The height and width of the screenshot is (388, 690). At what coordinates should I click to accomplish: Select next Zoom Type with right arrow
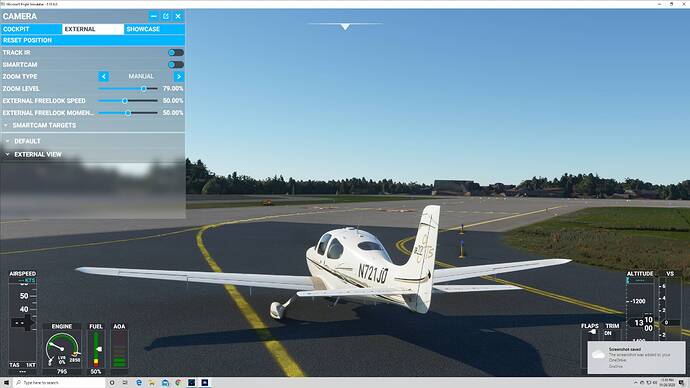coord(179,77)
